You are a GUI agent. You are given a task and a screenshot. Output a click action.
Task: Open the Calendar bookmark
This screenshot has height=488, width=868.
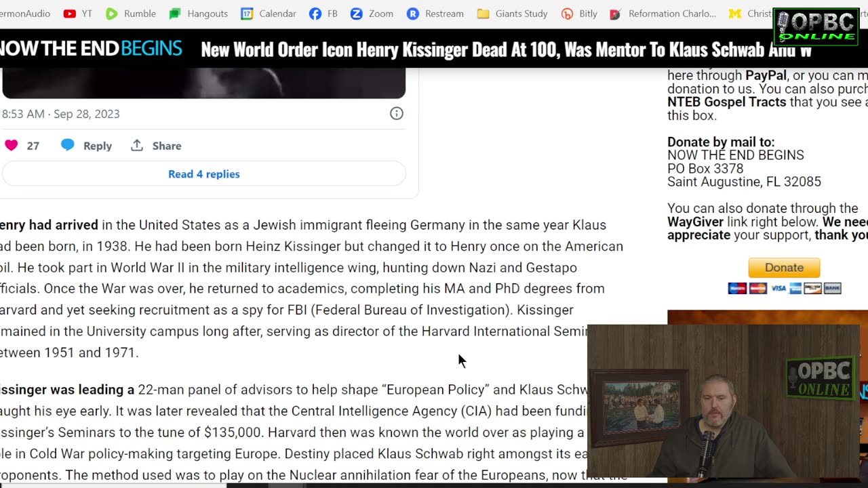[269, 14]
